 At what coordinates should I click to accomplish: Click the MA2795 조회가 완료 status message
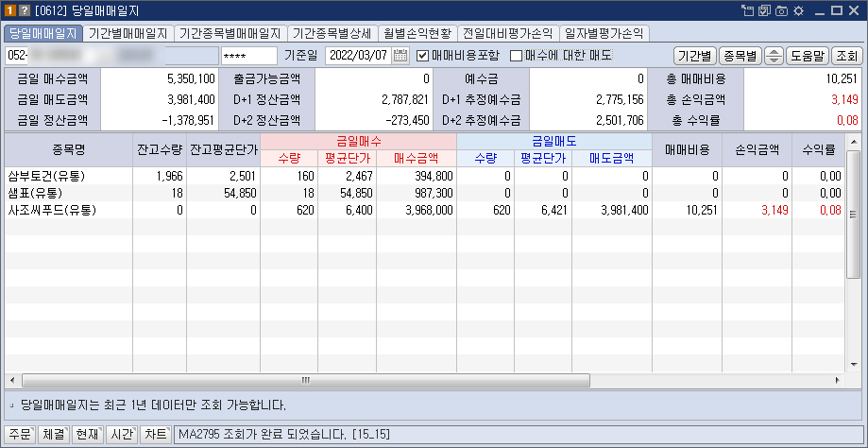pyautogui.click(x=284, y=435)
